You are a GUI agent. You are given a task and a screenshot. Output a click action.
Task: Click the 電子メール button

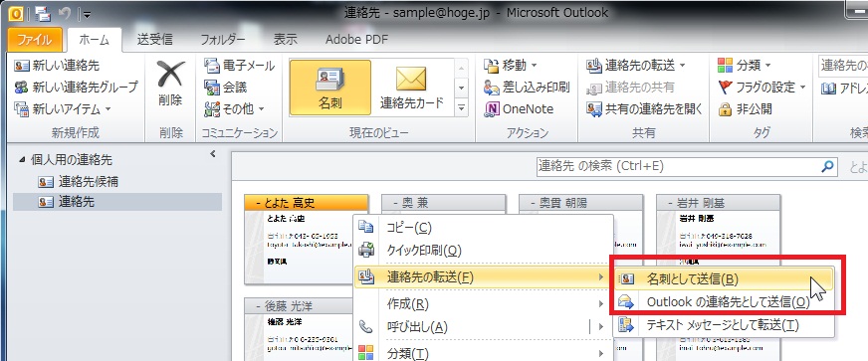239,66
